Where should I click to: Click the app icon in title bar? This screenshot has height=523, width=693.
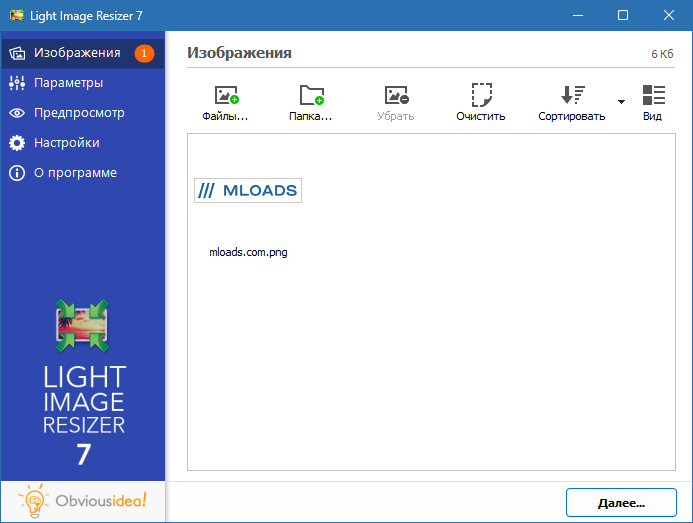[17, 15]
